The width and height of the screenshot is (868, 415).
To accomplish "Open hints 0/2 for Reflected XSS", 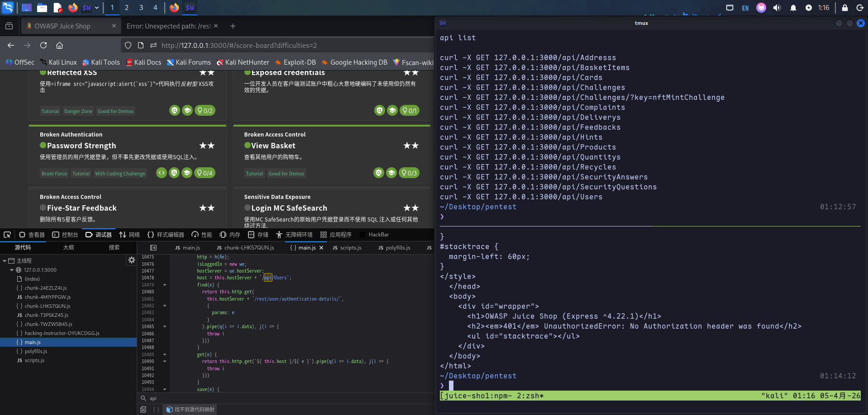I will pos(205,110).
